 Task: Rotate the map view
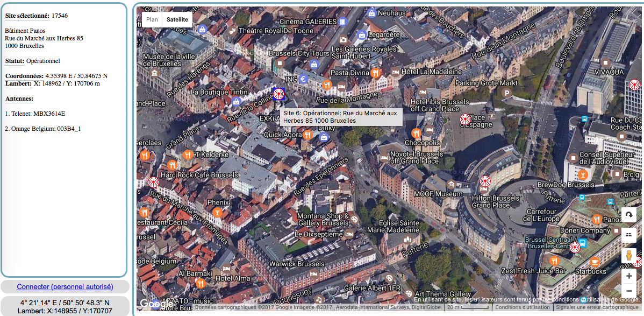coord(629,215)
